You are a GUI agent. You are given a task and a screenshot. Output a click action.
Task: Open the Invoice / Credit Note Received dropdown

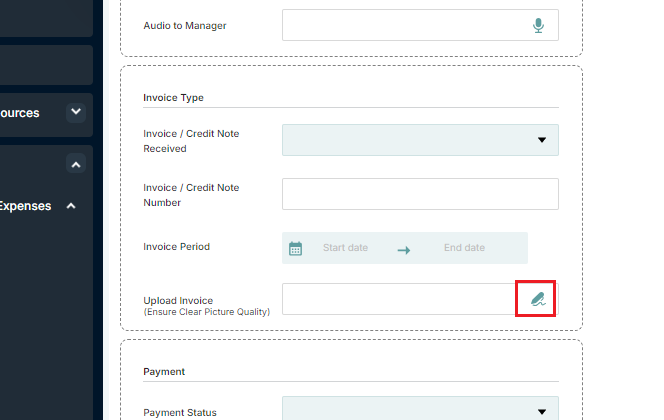[420, 140]
